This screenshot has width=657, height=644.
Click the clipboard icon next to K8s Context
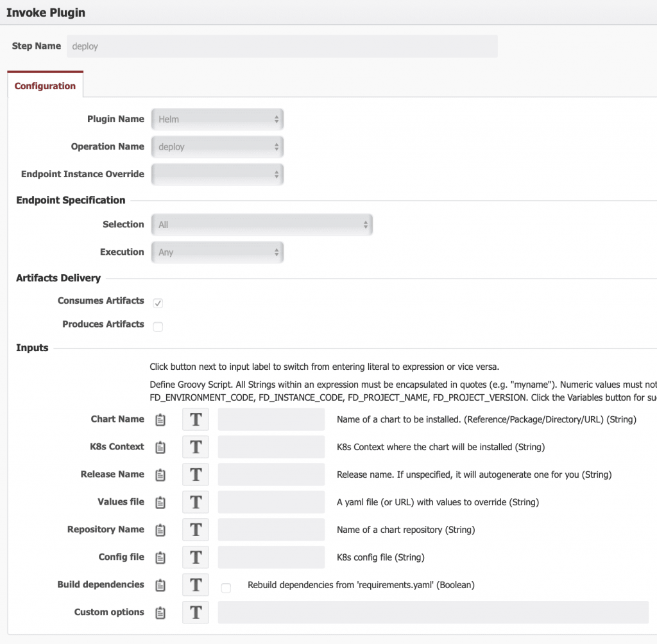tap(160, 448)
